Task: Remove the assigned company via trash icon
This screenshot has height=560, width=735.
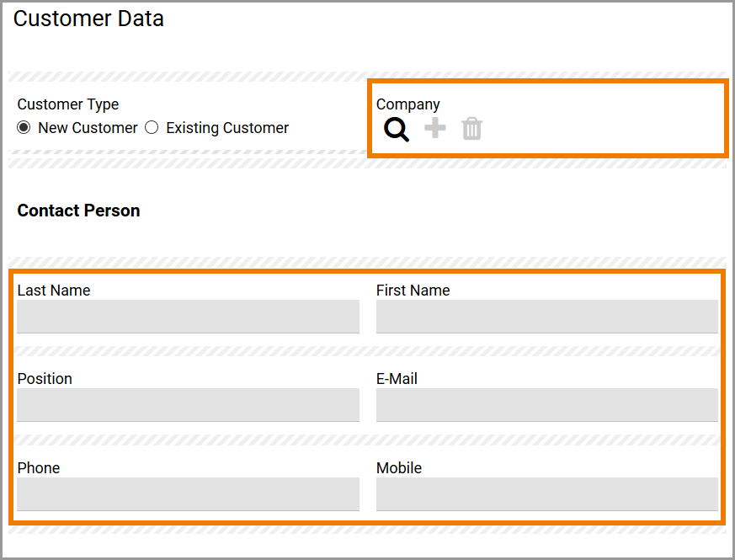Action: pyautogui.click(x=471, y=129)
